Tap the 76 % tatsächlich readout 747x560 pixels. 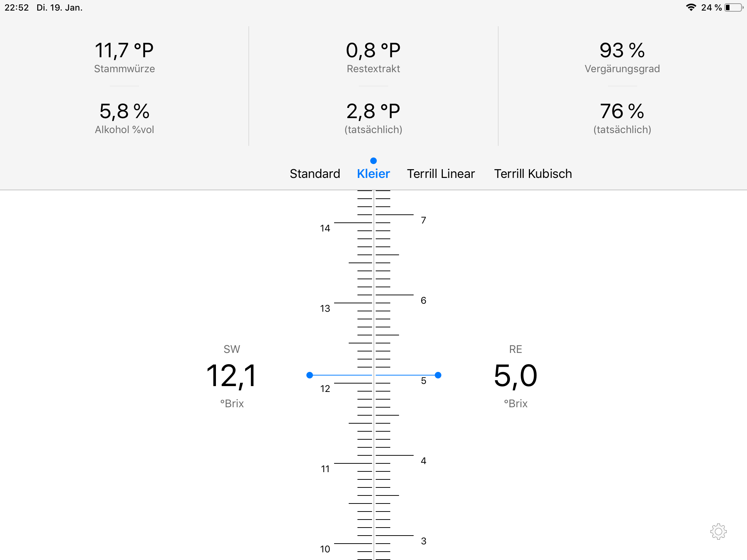(x=622, y=111)
